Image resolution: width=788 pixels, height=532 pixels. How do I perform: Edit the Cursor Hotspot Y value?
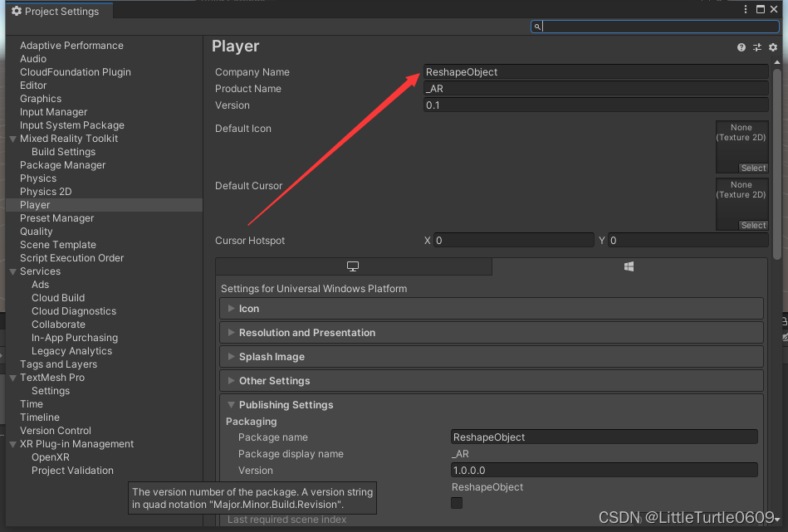tap(688, 240)
